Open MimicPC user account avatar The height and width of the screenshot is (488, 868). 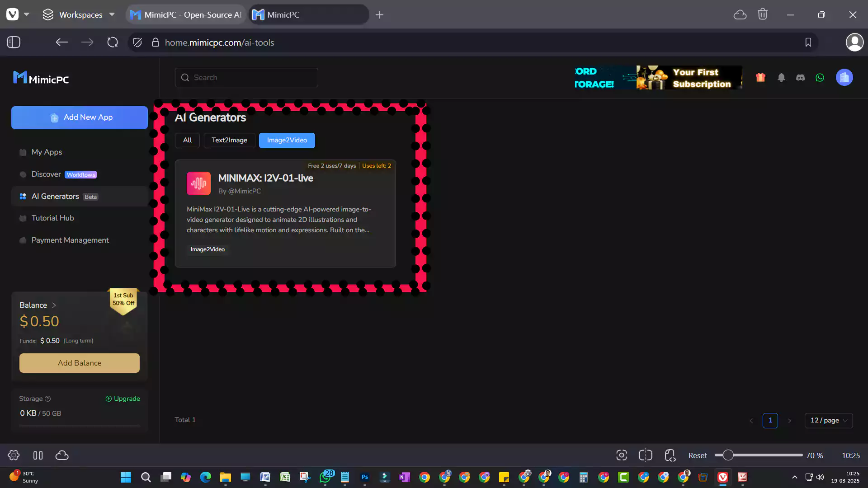(x=844, y=77)
